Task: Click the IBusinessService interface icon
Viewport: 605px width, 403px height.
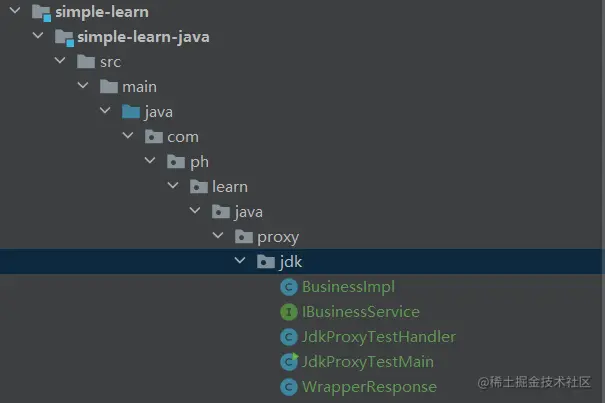Action: (289, 312)
